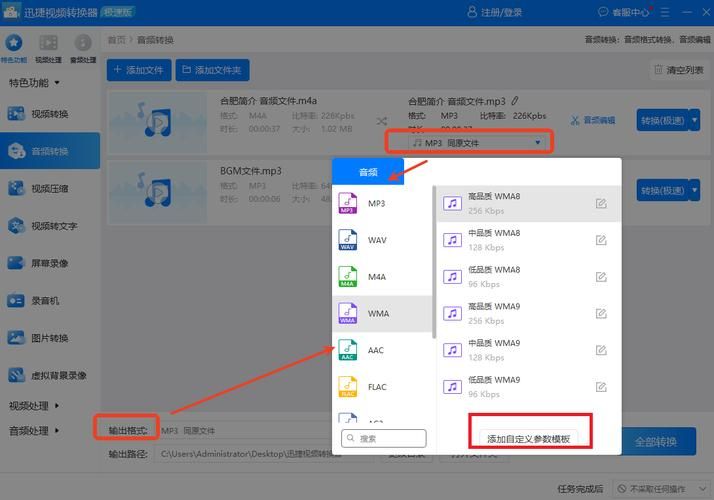Open 图片转换 in the sidebar
This screenshot has width=714, height=500.
pos(49,338)
